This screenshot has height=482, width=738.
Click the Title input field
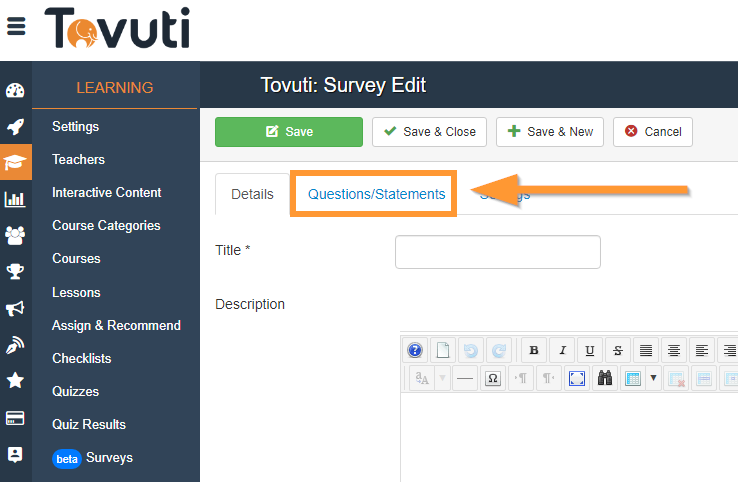click(497, 252)
